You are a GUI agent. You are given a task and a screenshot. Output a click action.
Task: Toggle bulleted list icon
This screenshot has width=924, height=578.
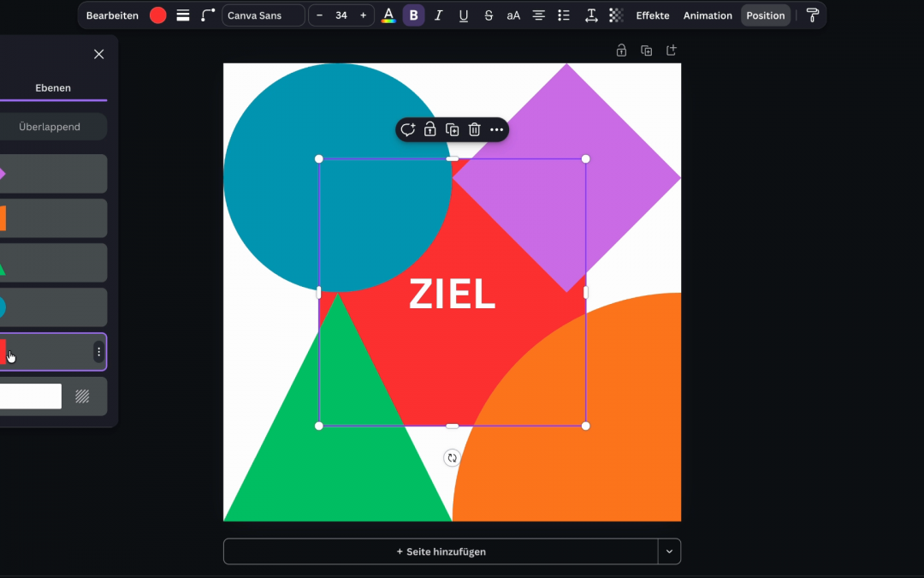click(564, 15)
